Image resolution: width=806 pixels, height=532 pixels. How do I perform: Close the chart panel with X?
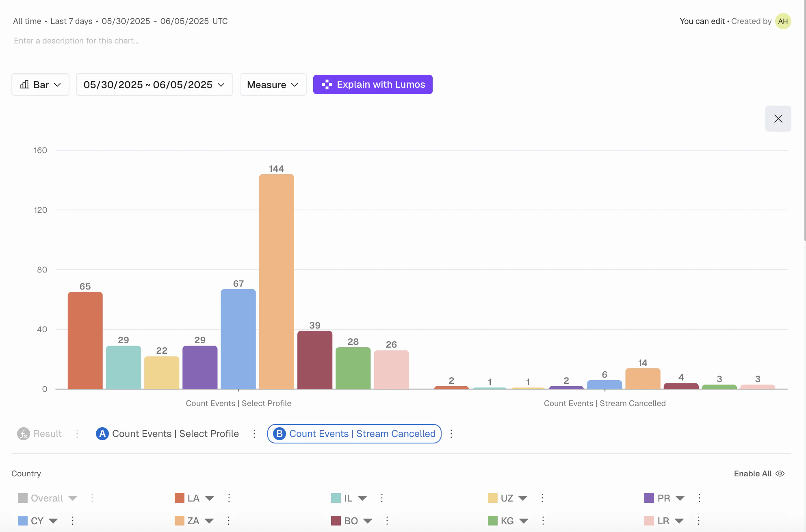tap(778, 119)
